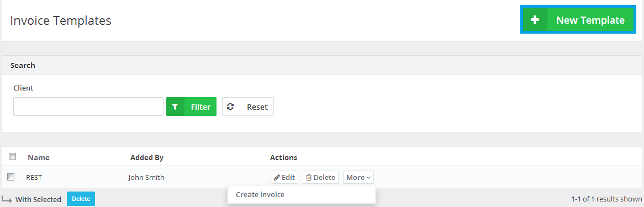The width and height of the screenshot is (644, 207).
Task: Focus the Client search input field
Action: point(88,107)
